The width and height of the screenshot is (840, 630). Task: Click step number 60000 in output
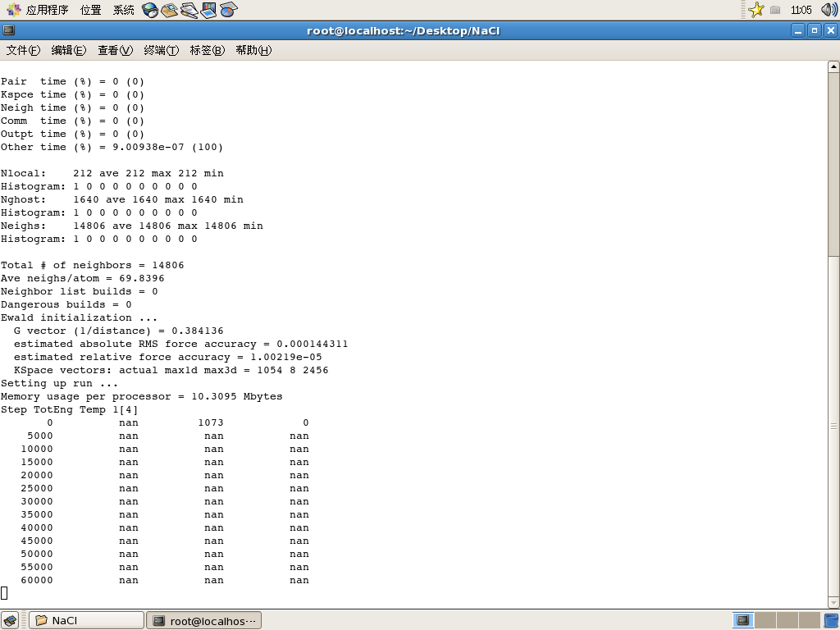(x=37, y=580)
